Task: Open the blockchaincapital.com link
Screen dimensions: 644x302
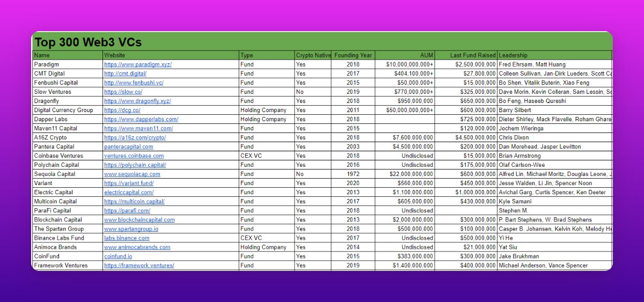Action: [140, 219]
